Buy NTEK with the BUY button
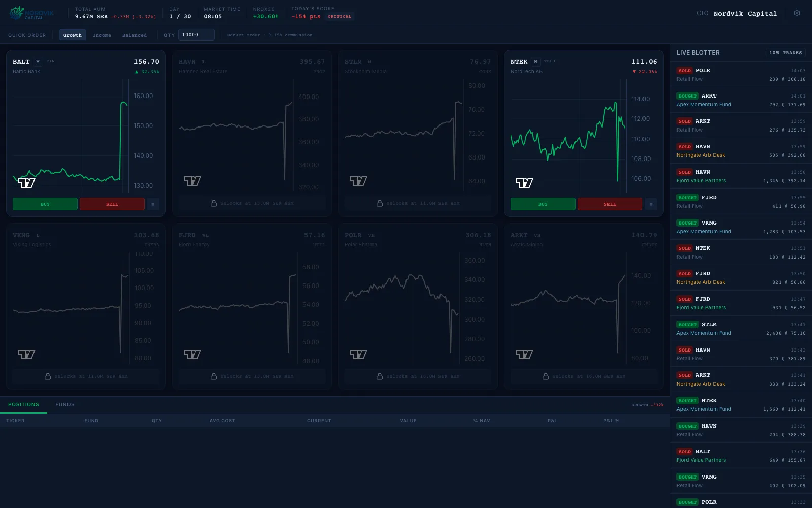This screenshot has height=508, width=812. [x=543, y=204]
